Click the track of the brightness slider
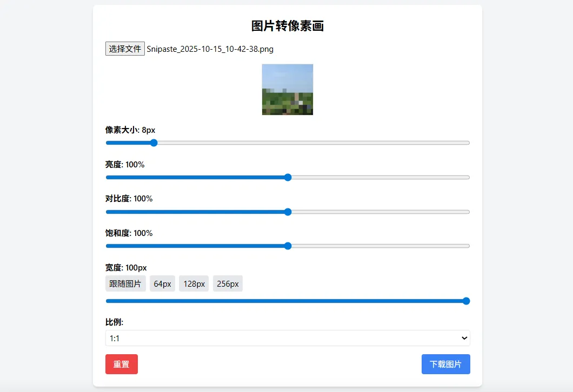 pyautogui.click(x=378, y=177)
